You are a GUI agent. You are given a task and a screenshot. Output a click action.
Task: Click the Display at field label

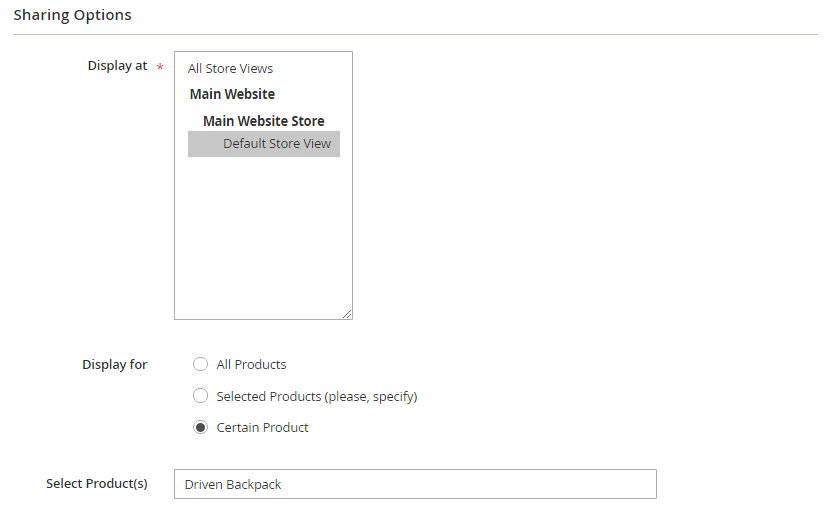click(117, 66)
